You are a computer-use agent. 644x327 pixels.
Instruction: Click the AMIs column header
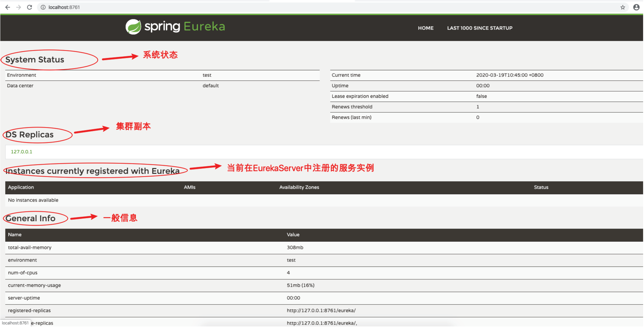(x=190, y=187)
